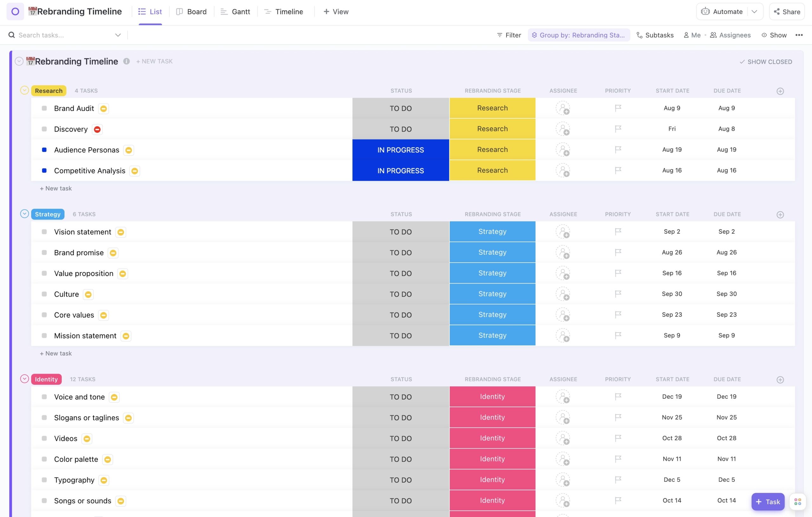Switch to the Board view tab

coord(191,12)
